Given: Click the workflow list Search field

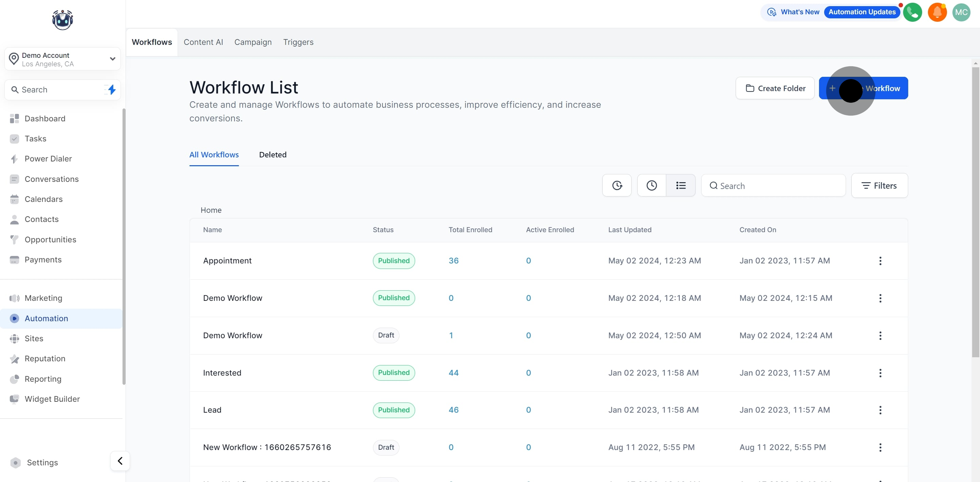Looking at the screenshot, I should pos(772,186).
